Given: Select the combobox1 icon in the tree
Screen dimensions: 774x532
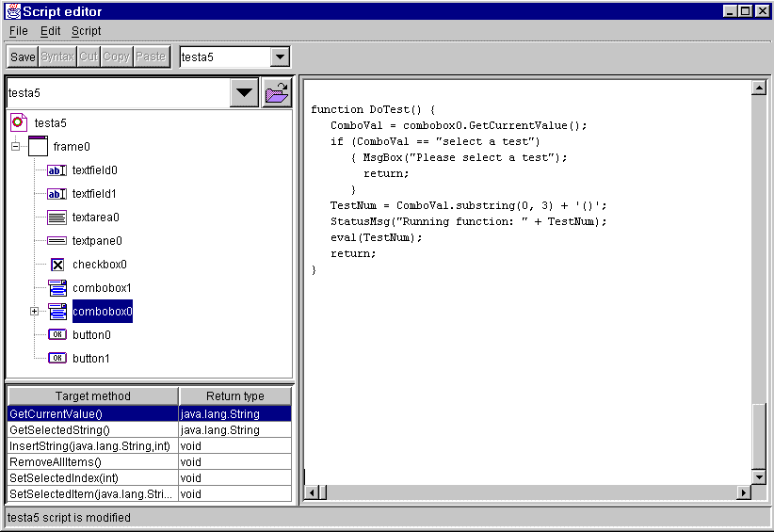Looking at the screenshot, I should (56, 288).
